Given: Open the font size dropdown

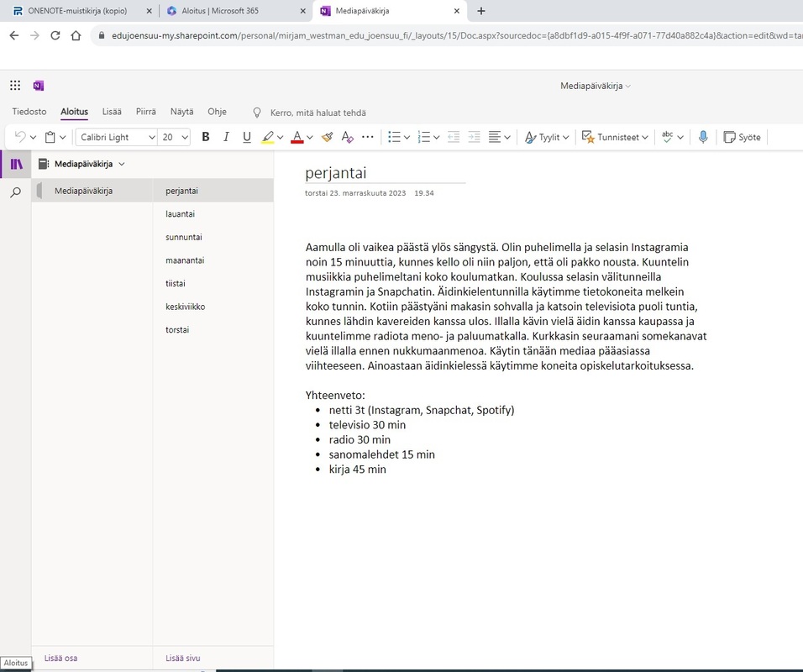Looking at the screenshot, I should (175, 137).
